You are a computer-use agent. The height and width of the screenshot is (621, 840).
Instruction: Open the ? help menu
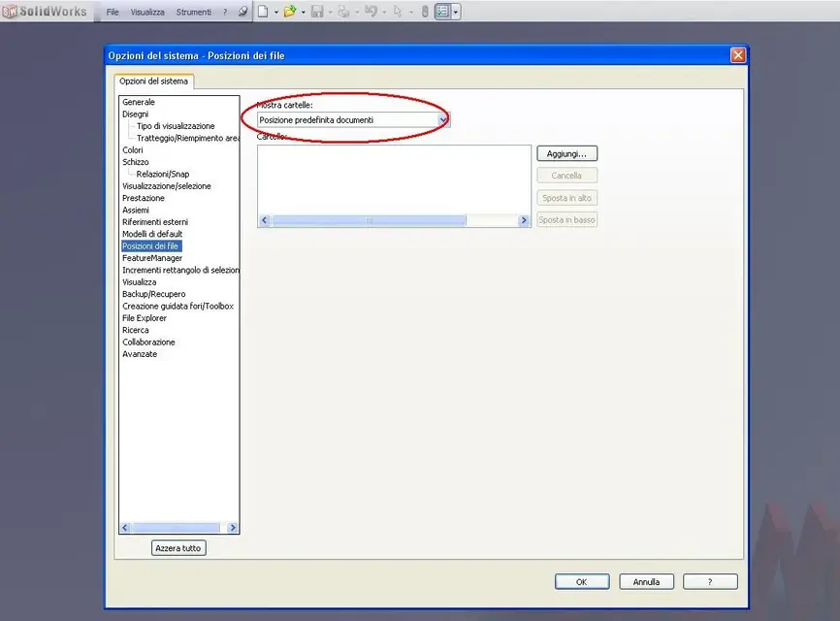click(x=225, y=12)
